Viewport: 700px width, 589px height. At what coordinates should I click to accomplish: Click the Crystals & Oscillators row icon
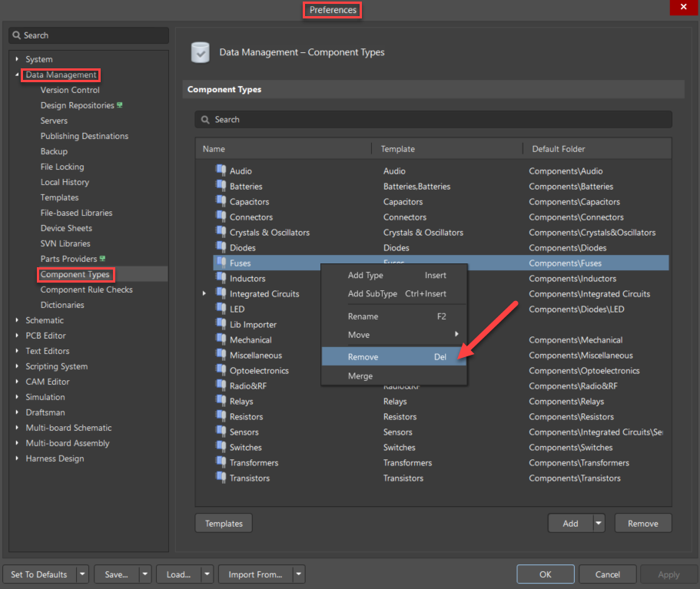221,232
